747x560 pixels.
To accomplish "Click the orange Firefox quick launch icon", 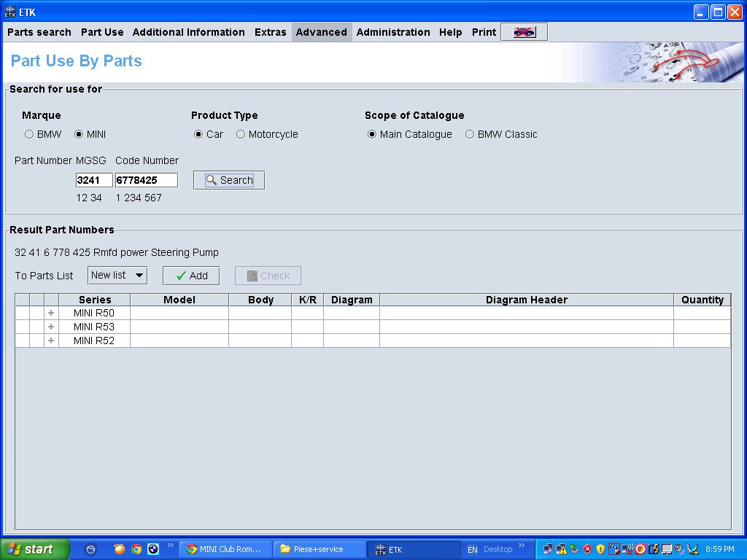I will coord(120,549).
